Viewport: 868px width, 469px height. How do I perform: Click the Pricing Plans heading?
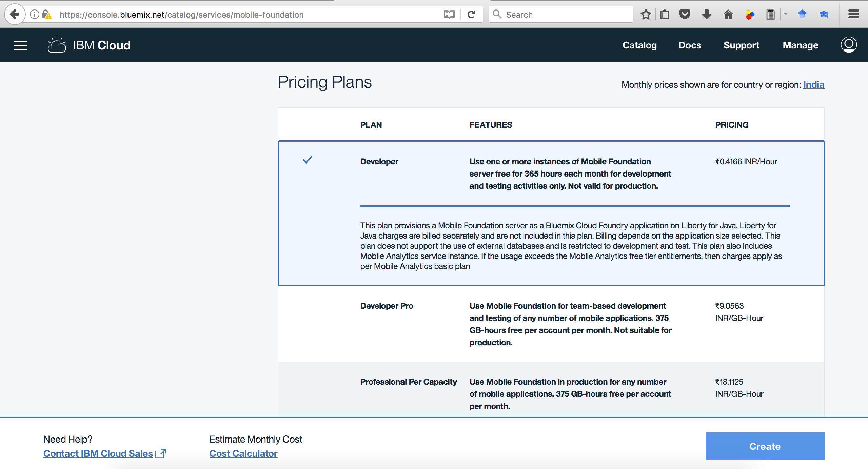click(x=324, y=82)
